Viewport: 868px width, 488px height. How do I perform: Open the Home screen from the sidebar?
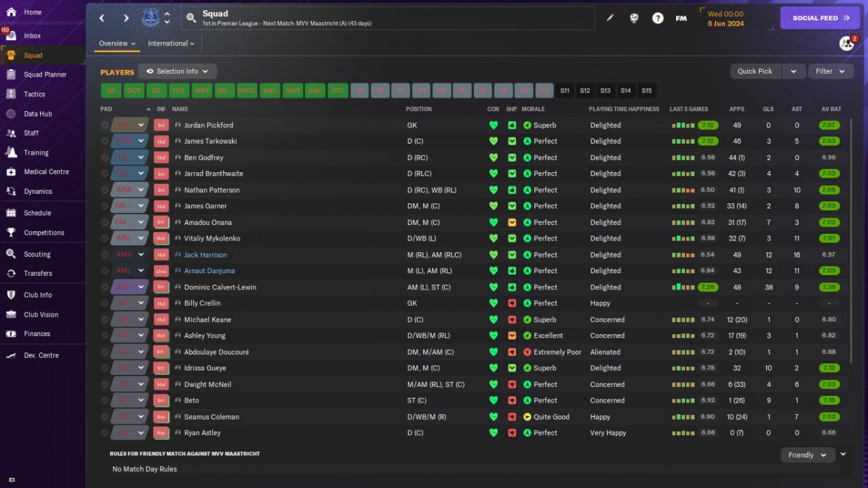point(33,12)
